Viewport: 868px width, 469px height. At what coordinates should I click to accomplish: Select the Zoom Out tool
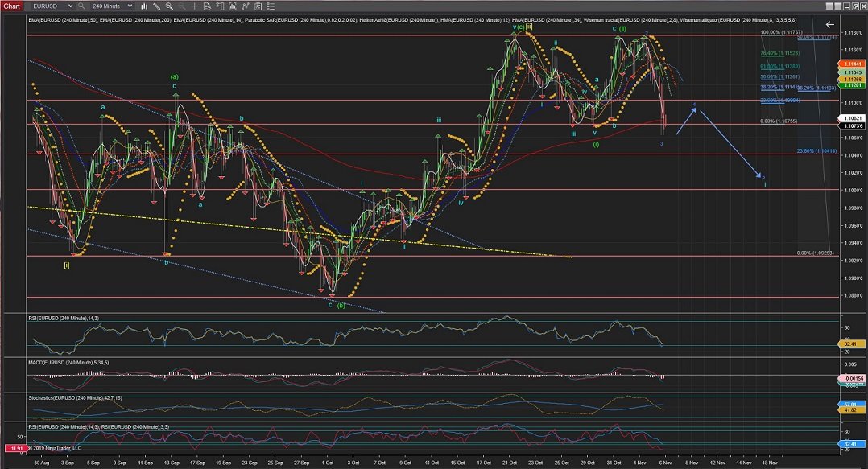tap(181, 7)
